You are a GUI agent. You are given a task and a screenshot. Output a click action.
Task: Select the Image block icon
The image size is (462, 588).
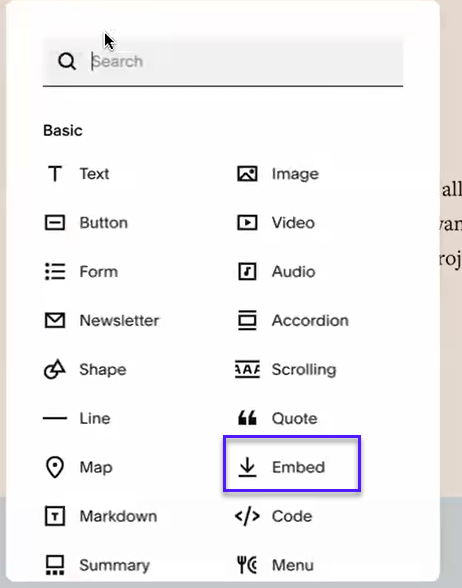[x=247, y=174]
